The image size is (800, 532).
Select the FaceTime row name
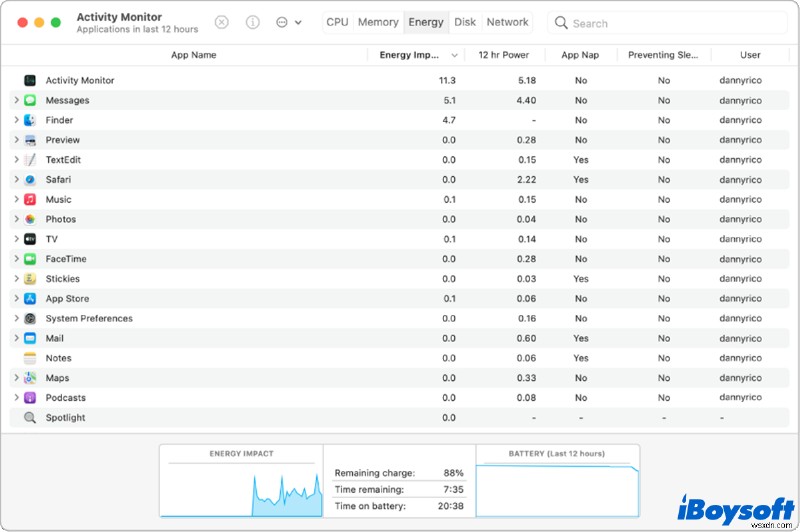66,259
